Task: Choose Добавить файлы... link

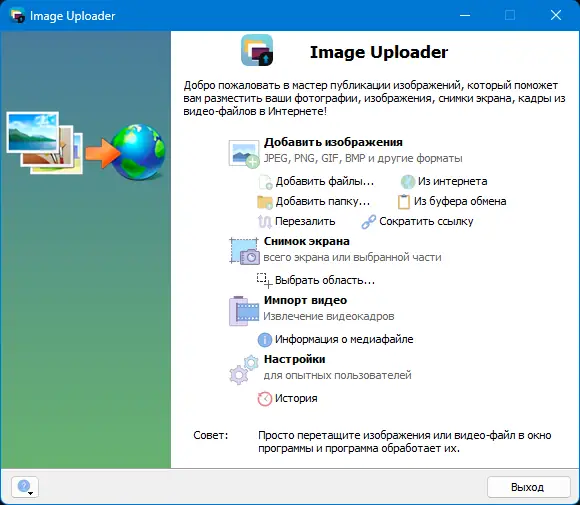Action: click(324, 182)
